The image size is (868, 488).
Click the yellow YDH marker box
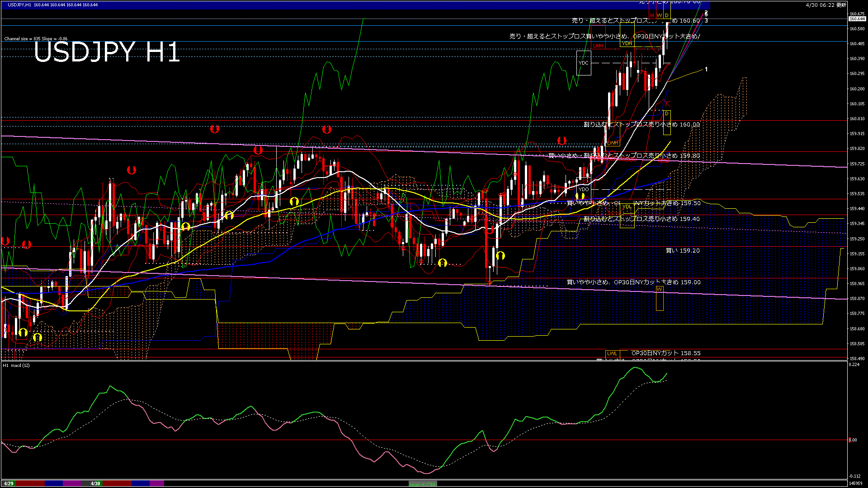click(627, 43)
